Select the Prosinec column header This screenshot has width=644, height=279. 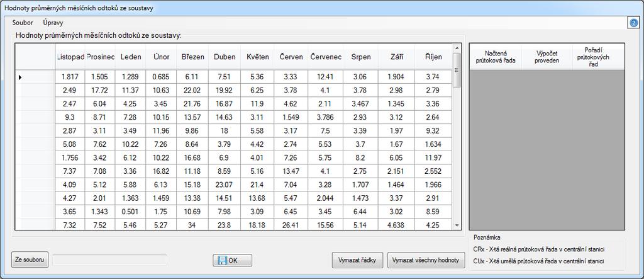coord(100,57)
